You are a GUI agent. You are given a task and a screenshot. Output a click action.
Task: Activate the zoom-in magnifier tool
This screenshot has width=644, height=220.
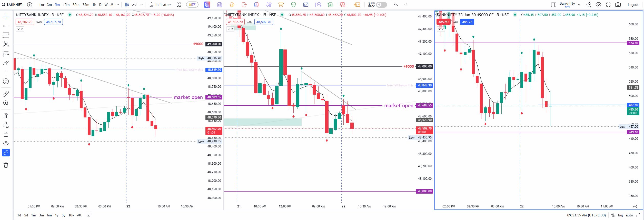tap(6, 103)
